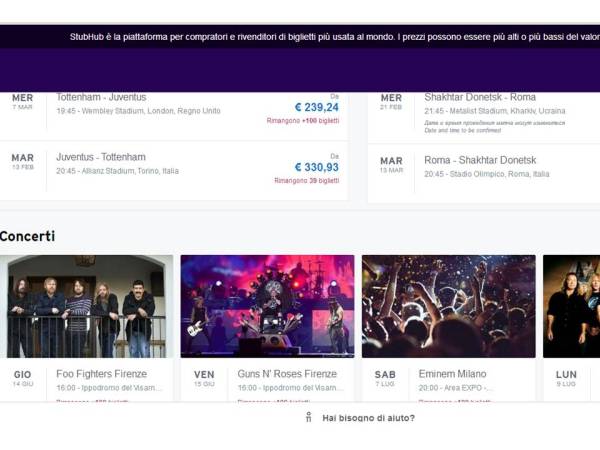
Task: Select the Juventus - Tottenham event
Action: pos(101,158)
